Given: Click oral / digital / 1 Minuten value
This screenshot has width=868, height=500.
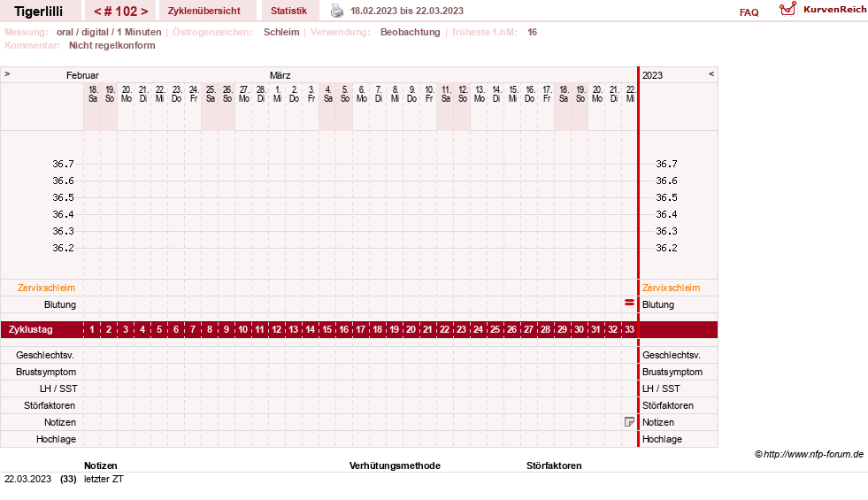Looking at the screenshot, I should pyautogui.click(x=109, y=32).
